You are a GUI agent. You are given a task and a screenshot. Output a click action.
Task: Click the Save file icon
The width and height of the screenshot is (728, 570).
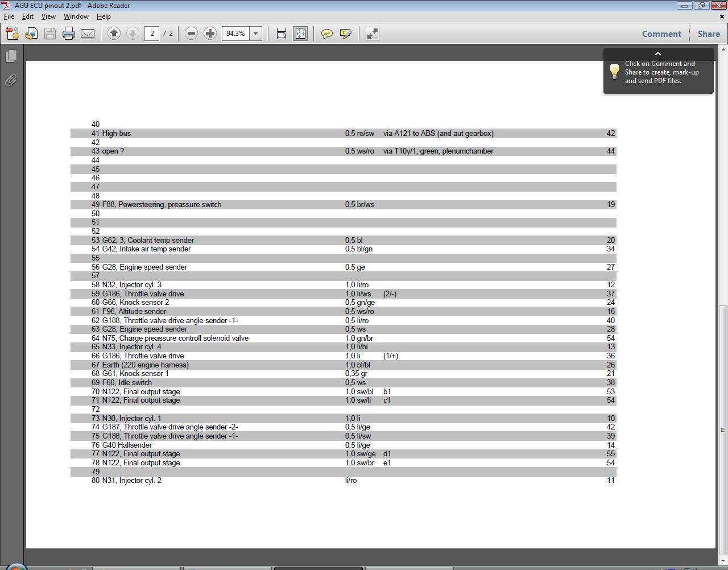point(50,34)
